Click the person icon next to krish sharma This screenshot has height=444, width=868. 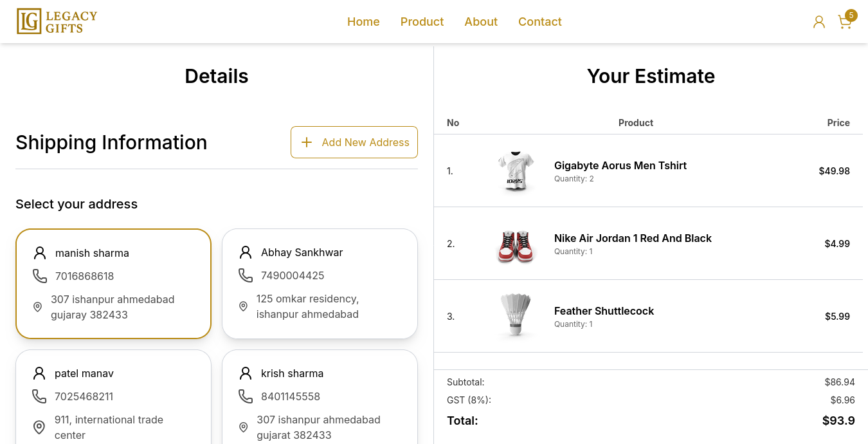click(246, 373)
